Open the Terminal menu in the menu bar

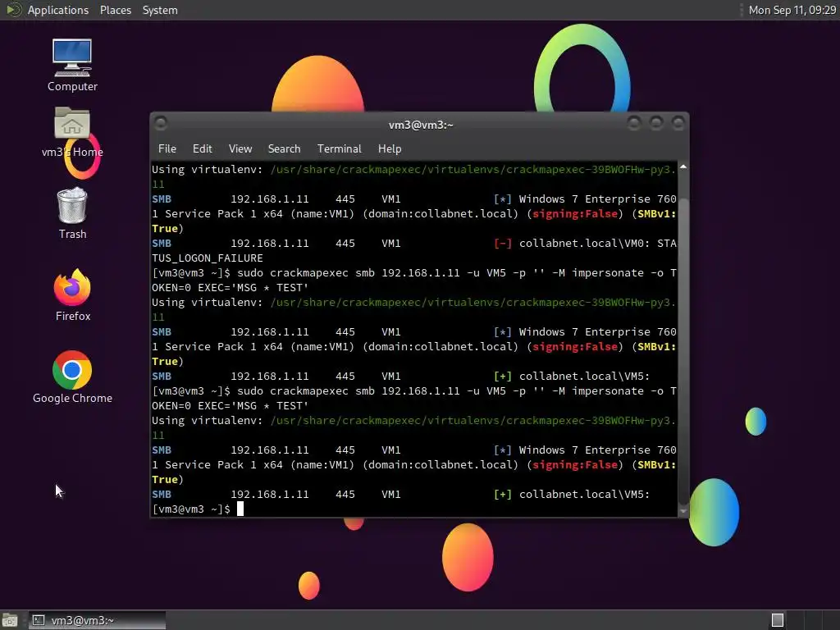(339, 149)
